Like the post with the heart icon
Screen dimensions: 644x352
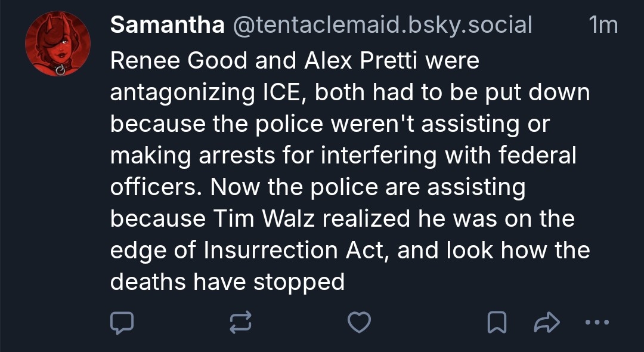tap(359, 323)
